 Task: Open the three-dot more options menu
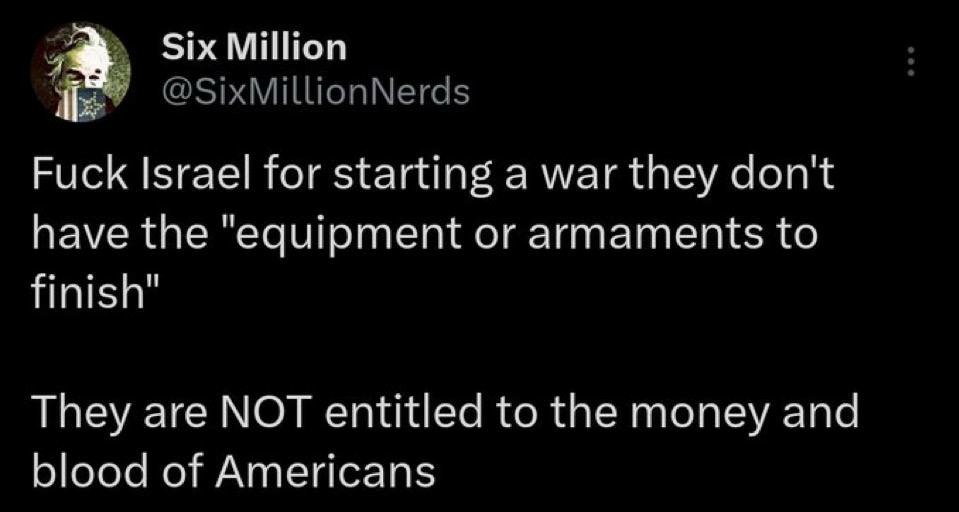[911, 62]
